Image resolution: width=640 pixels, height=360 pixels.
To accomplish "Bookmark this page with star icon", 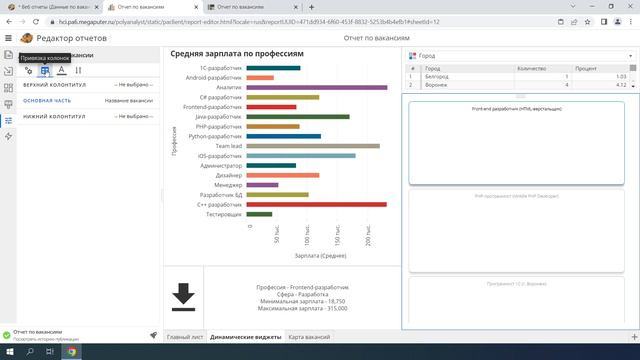I will pos(587,22).
